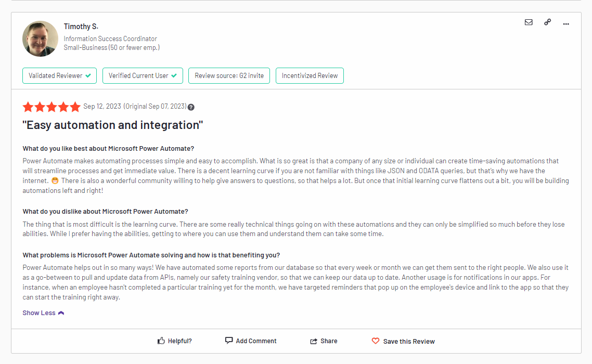Click the five-star rating display

(52, 107)
